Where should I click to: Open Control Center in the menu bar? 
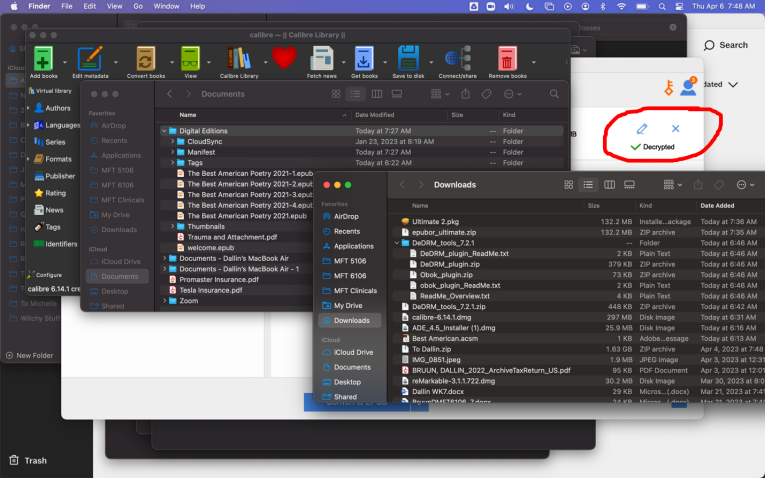[x=679, y=6]
